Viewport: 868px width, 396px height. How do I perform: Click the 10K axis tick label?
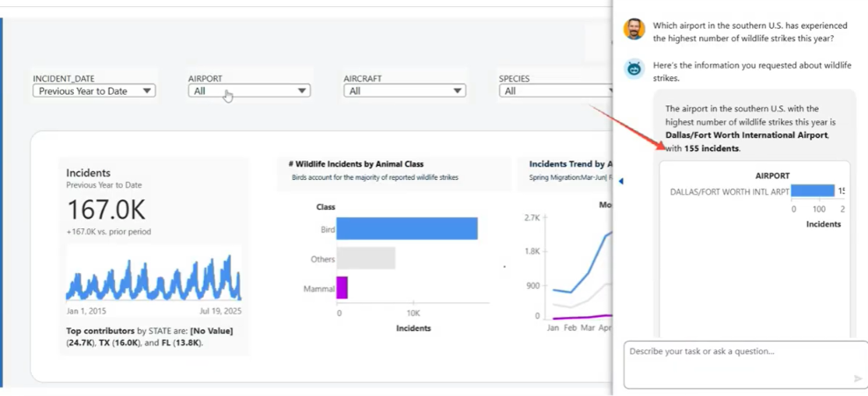[412, 313]
